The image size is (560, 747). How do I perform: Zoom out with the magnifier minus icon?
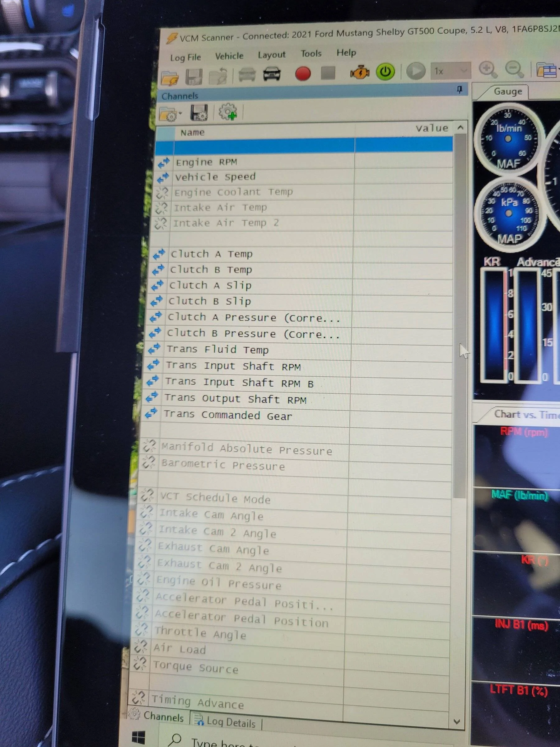tap(514, 69)
